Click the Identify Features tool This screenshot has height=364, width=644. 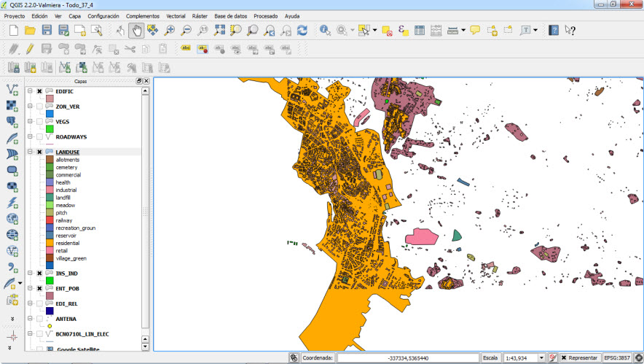point(324,30)
